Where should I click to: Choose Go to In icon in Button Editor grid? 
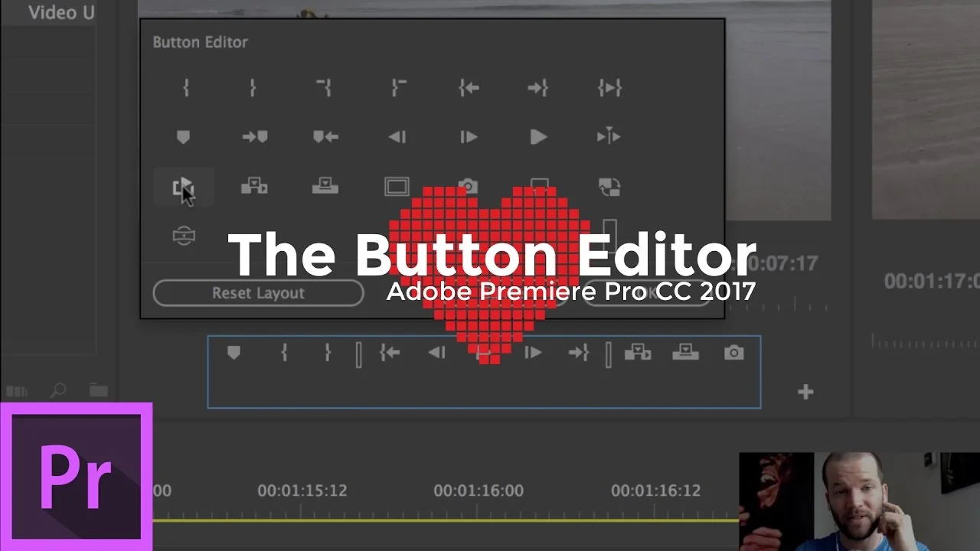point(469,88)
